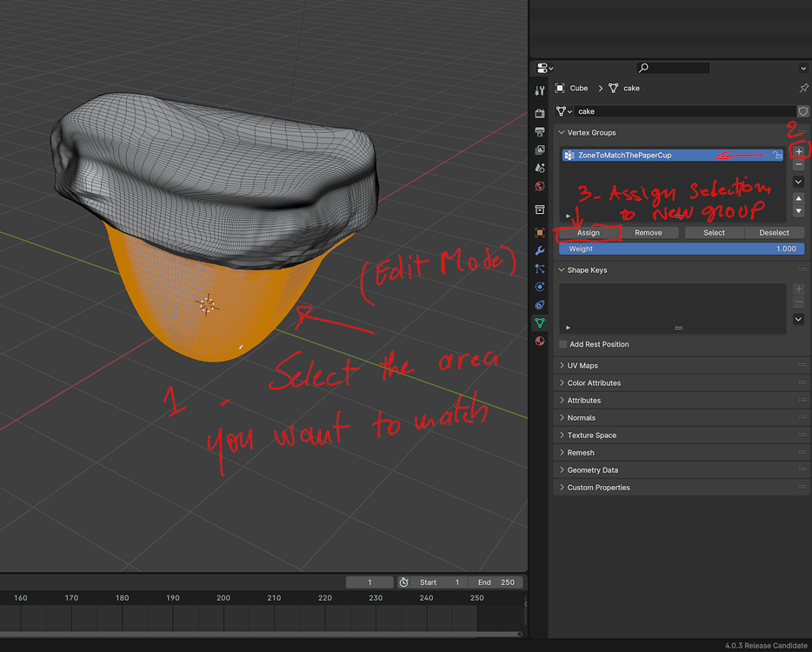Open the Object Data mesh properties tab

[540, 323]
